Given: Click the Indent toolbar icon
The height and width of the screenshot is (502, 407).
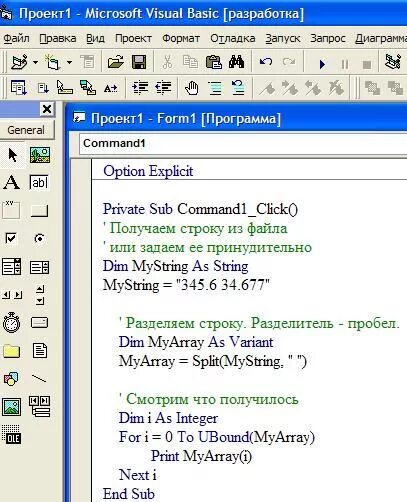Looking at the screenshot, I should coord(140,88).
